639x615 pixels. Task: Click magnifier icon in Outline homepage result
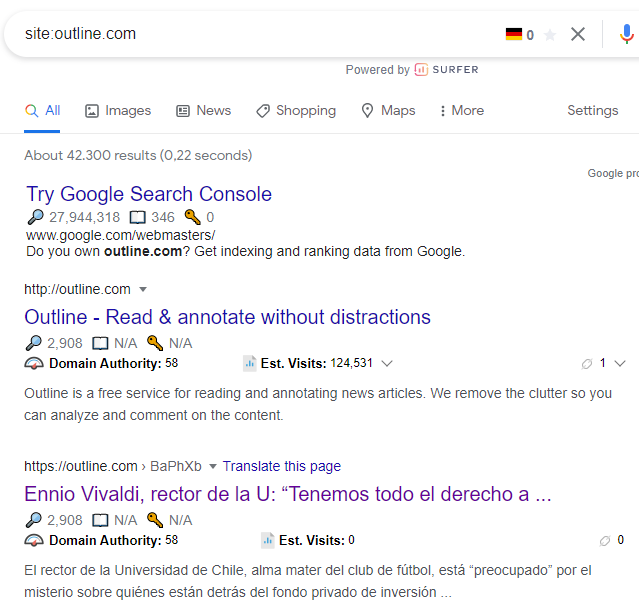pos(33,343)
